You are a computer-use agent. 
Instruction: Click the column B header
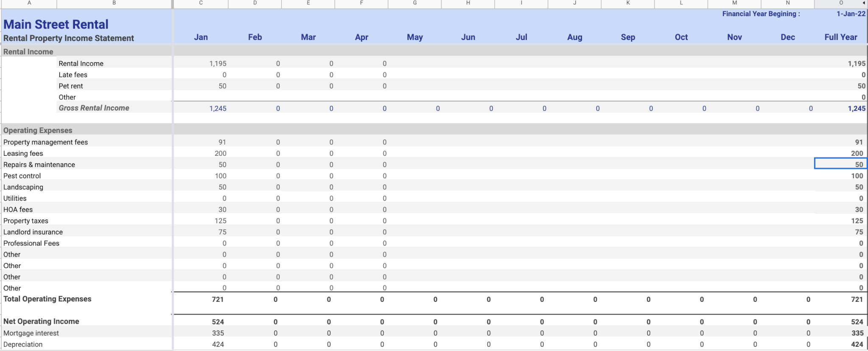(x=114, y=3)
